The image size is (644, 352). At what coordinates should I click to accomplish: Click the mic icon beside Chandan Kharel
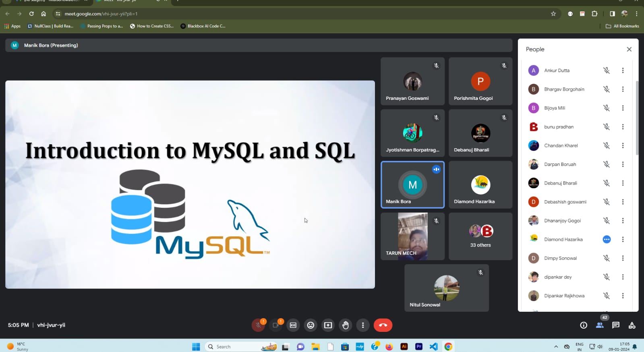click(607, 145)
